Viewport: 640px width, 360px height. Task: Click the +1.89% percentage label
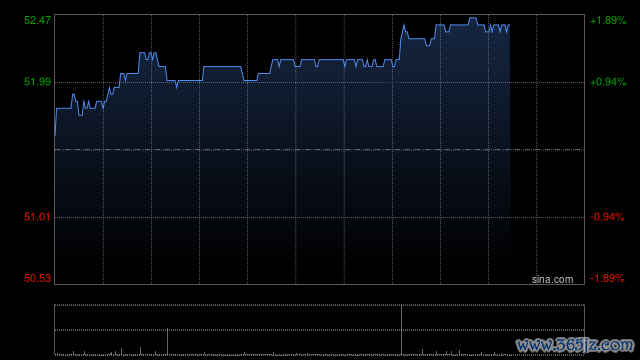coord(608,20)
